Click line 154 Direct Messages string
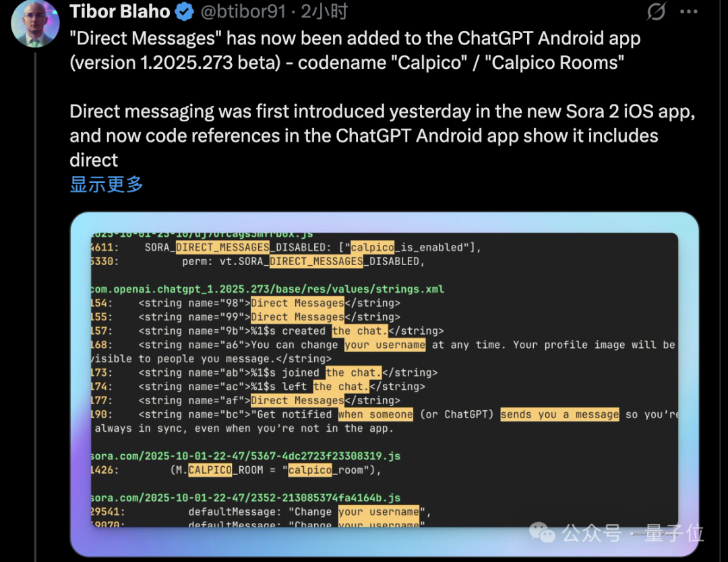This screenshot has height=562, width=728. [x=245, y=303]
